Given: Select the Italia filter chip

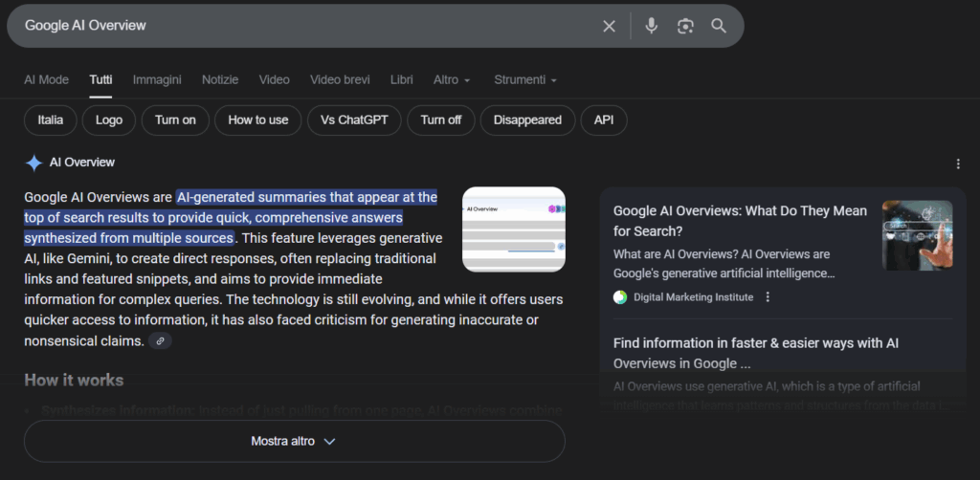Looking at the screenshot, I should click(51, 120).
